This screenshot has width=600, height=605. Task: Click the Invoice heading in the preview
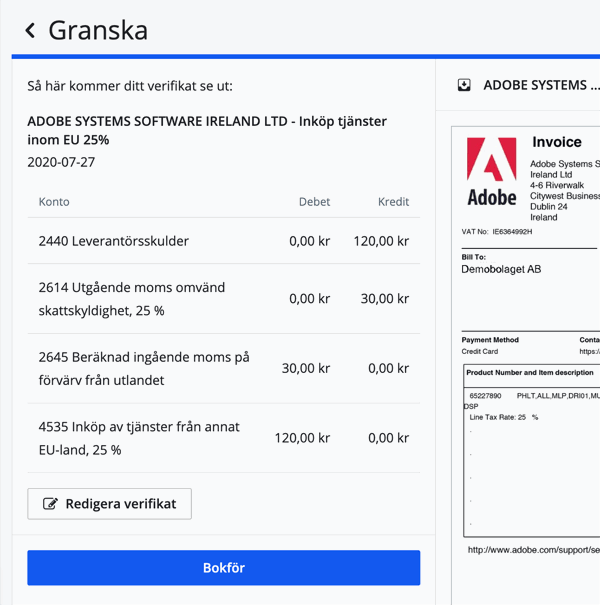(557, 142)
